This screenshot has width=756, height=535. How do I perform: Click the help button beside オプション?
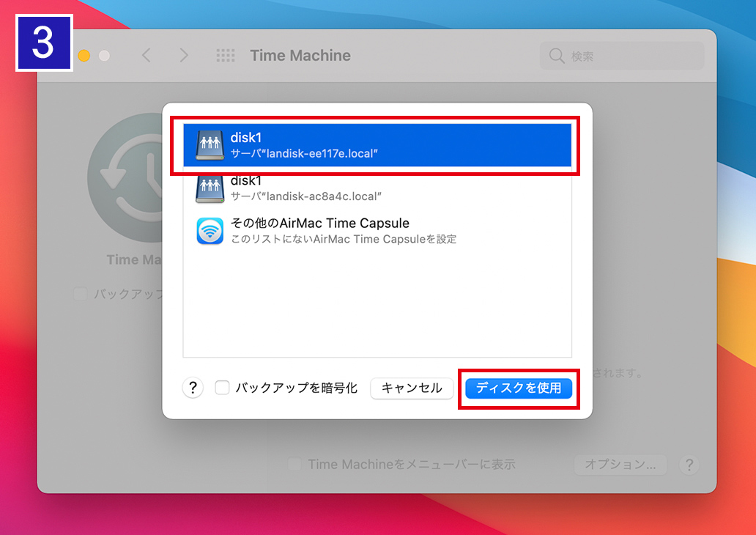pos(689,465)
